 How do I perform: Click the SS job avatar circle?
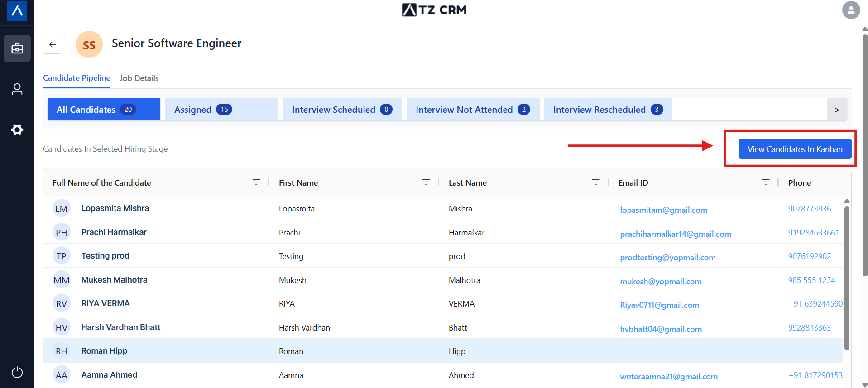pyautogui.click(x=89, y=44)
